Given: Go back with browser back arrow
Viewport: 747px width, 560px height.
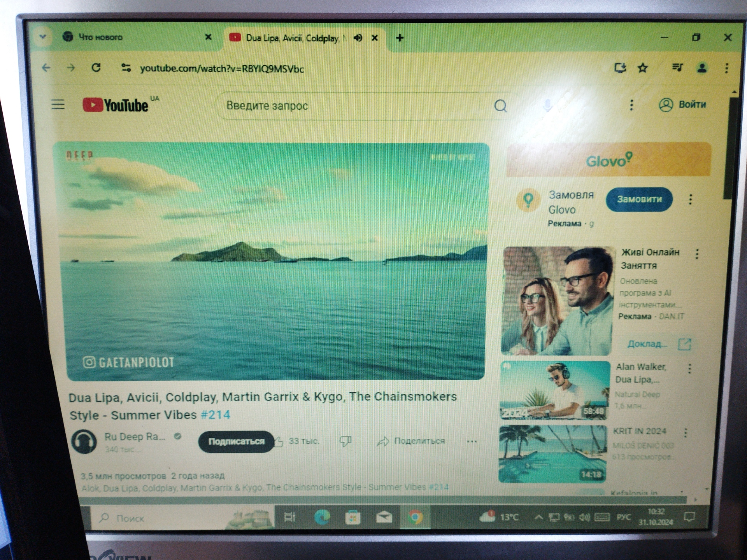Looking at the screenshot, I should pos(46,68).
